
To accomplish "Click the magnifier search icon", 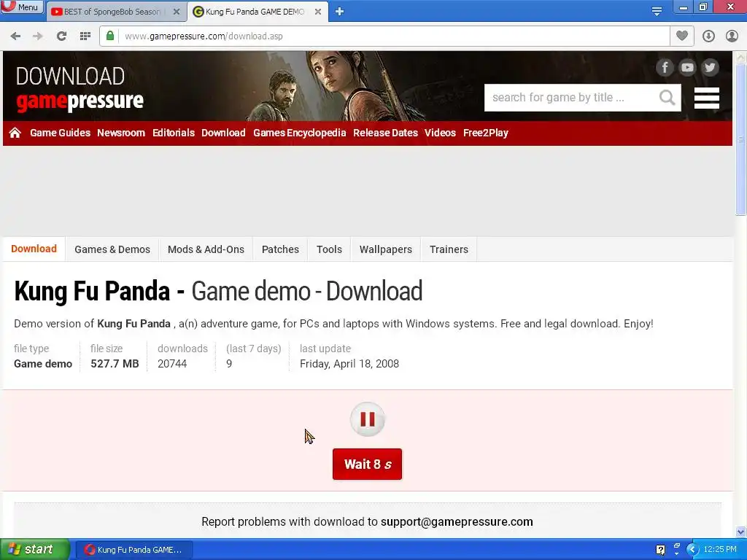I will coord(667,98).
